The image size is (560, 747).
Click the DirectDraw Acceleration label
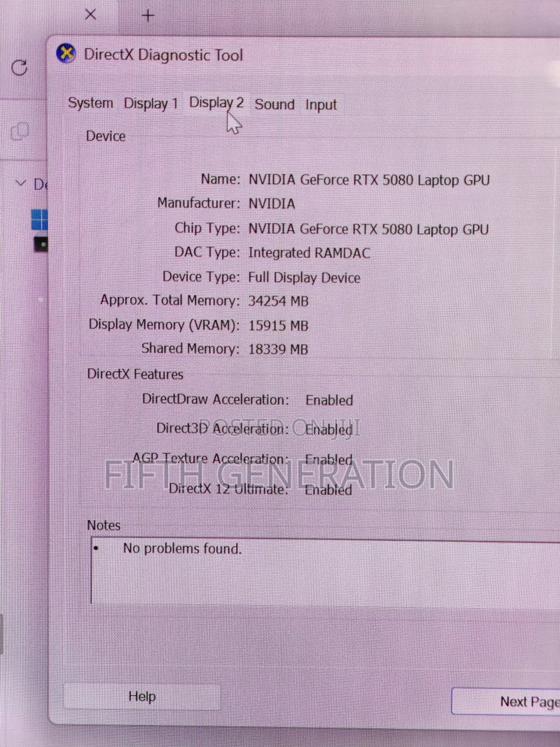tap(216, 400)
